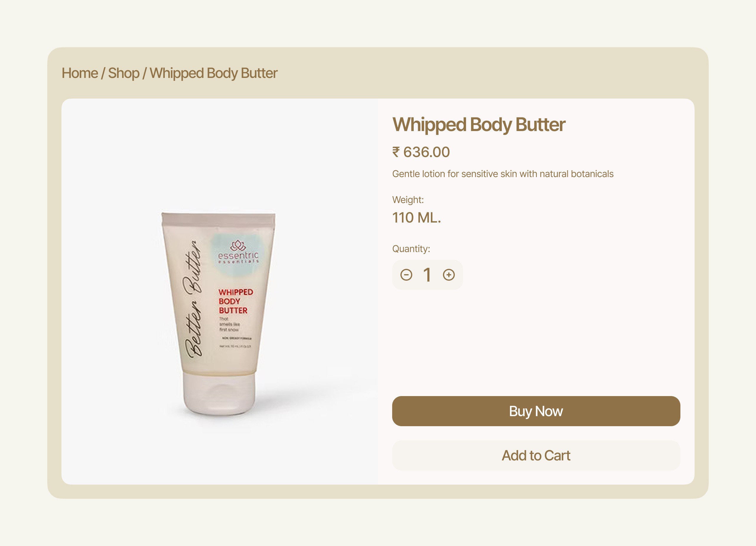Click Whipped Body Butter breadcrumb item
This screenshot has height=546, width=756.
[x=213, y=73]
